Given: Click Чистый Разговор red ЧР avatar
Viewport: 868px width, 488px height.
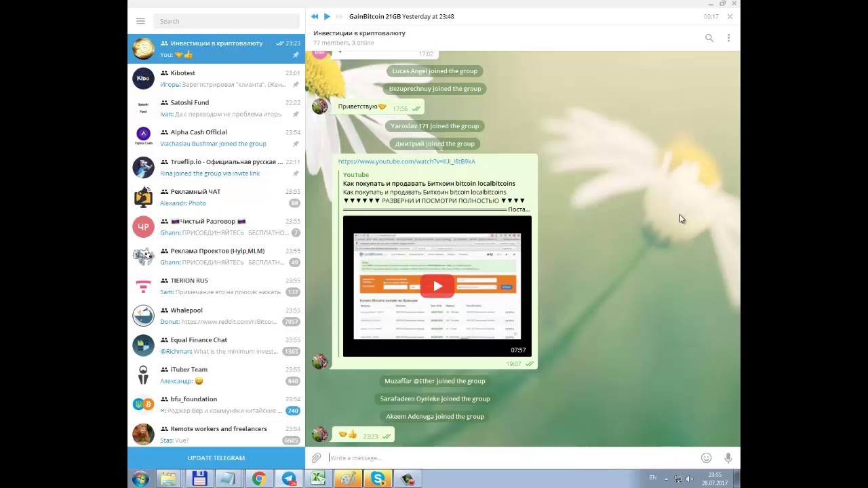Looking at the screenshot, I should click(143, 227).
